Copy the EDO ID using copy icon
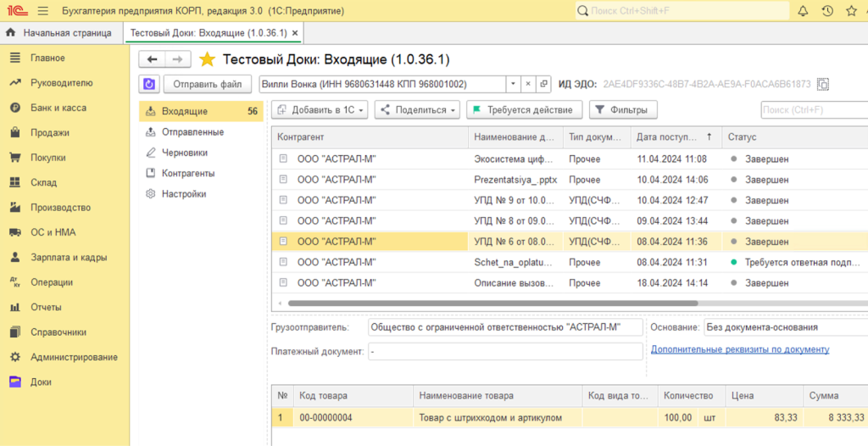The image size is (868, 446). (822, 85)
